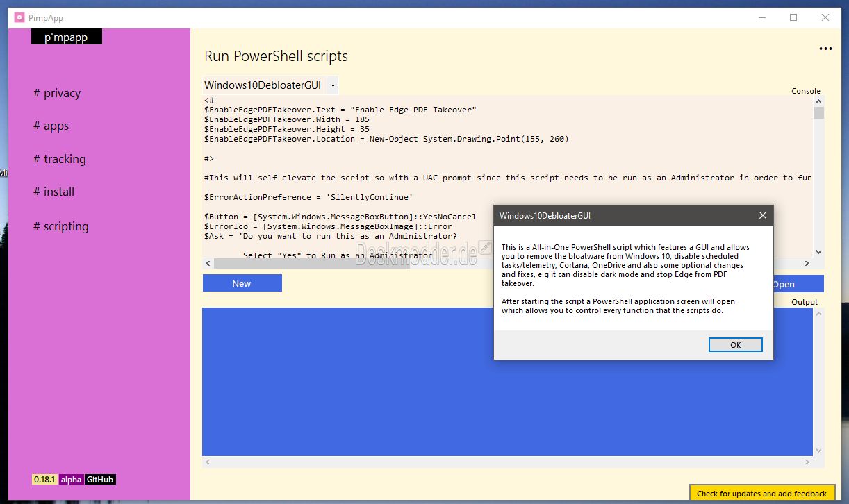Open the GitHub link badge
Image resolution: width=849 pixels, height=504 pixels.
(x=100, y=480)
